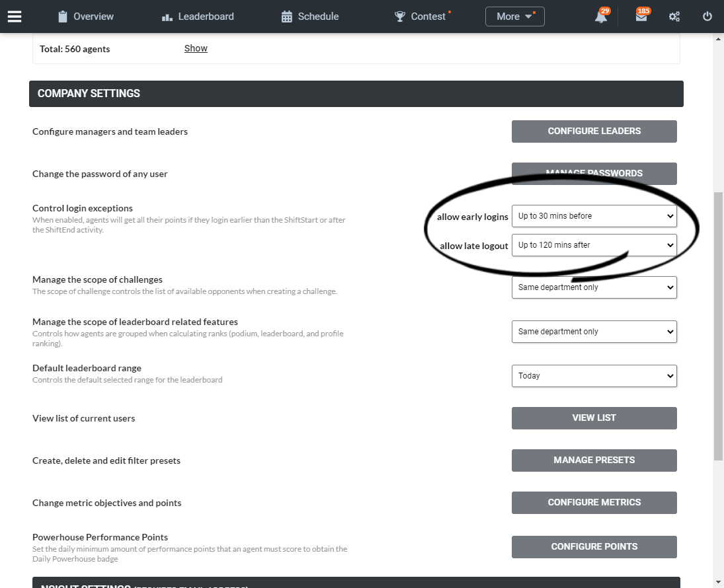Viewport: 724px width, 588px height.
Task: Click the page vertical scrollbar thumb
Action: tap(718, 326)
